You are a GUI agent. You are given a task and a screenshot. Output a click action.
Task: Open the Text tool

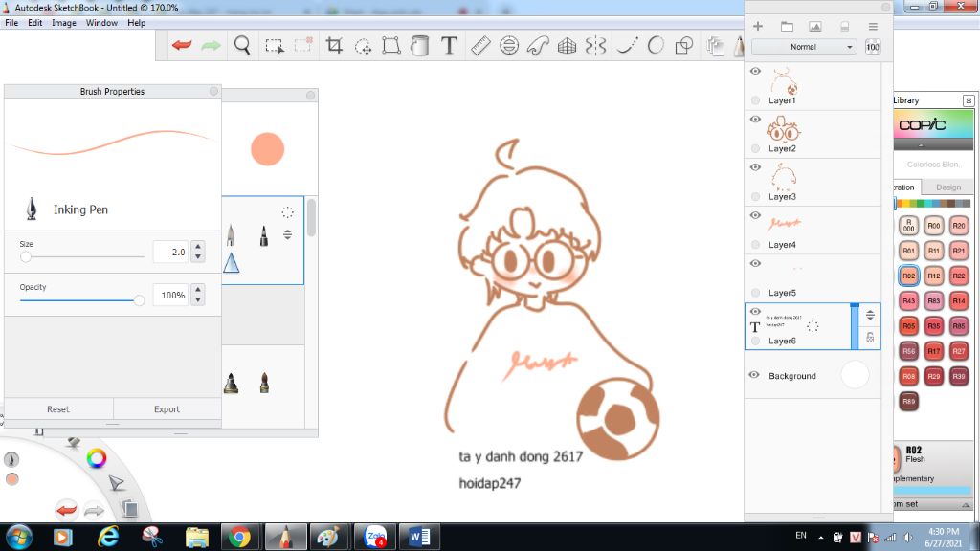click(449, 46)
